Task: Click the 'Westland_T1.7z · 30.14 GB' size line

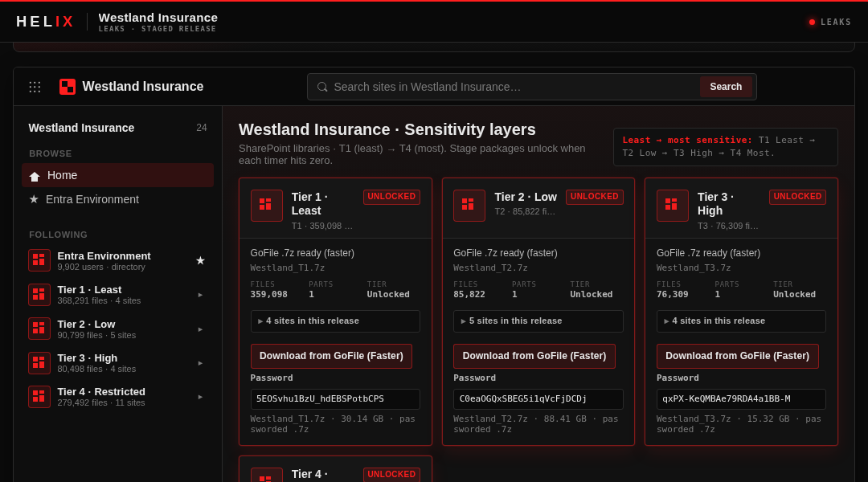Action: pos(333,424)
